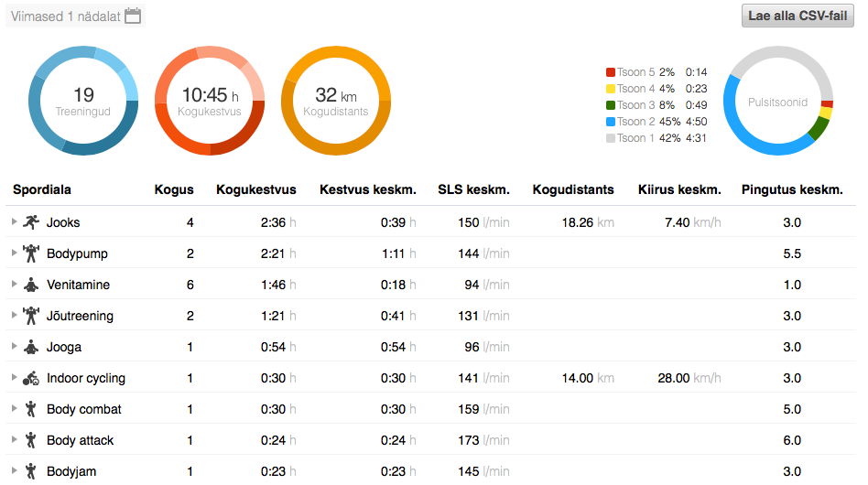Viewport: 868px width, 485px height.
Task: Click the blue Tsoon 2 color swatch
Action: [x=610, y=122]
